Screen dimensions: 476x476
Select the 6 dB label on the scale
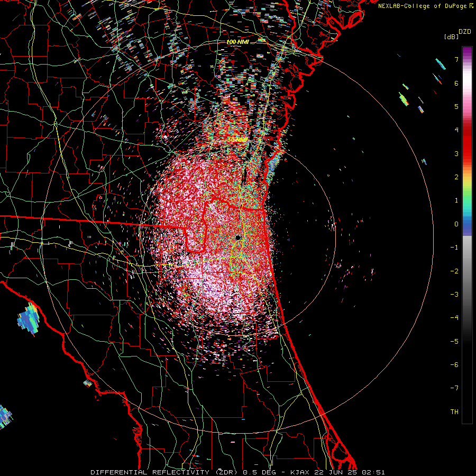[456, 83]
